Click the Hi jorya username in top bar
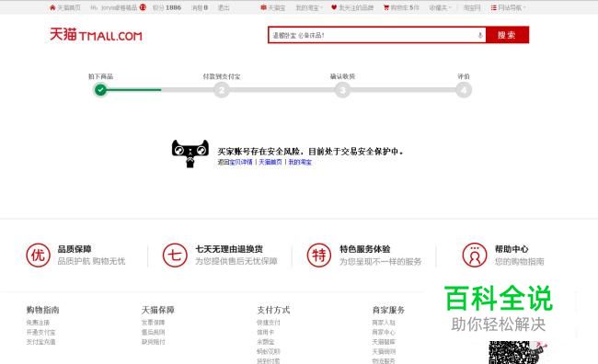The image size is (598, 364). 114,7
